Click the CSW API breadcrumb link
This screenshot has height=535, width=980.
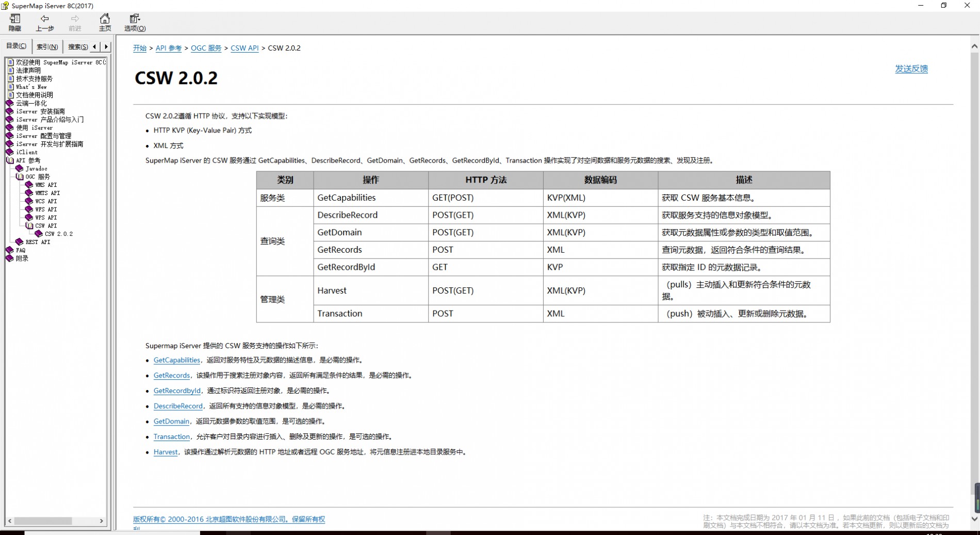244,48
